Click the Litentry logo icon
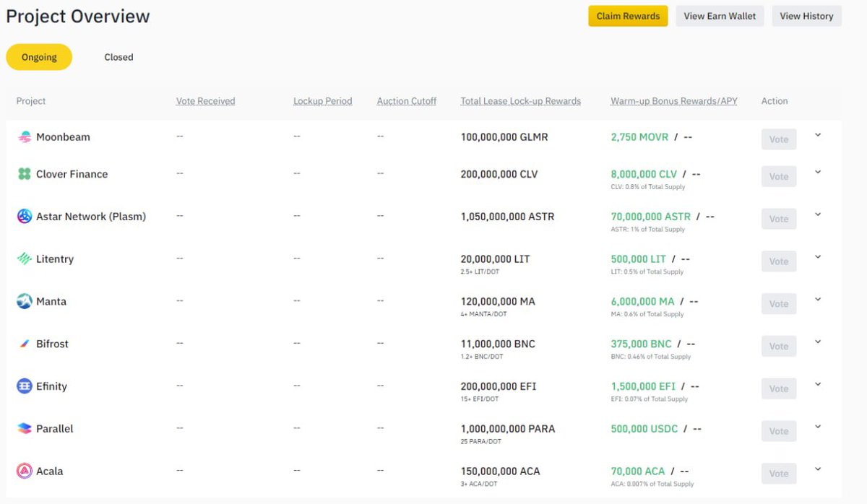 click(x=25, y=258)
